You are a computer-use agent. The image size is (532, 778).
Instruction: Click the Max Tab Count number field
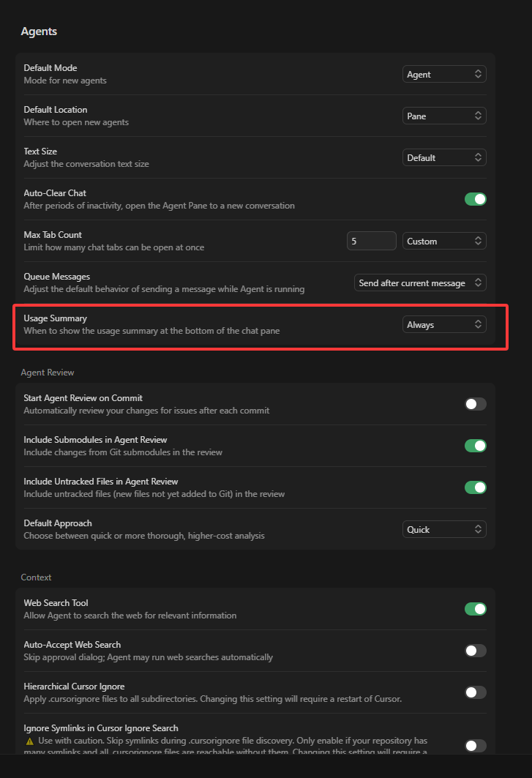[x=371, y=241]
